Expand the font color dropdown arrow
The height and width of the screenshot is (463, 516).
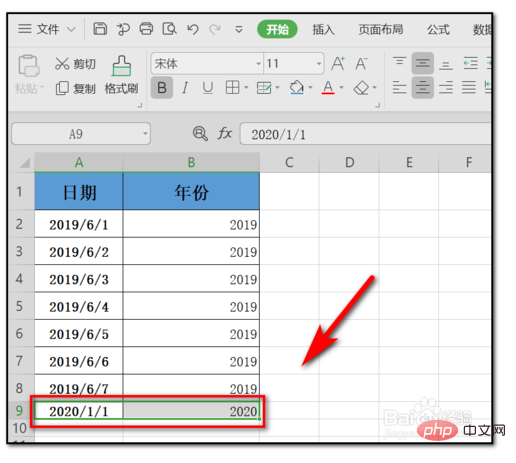pos(341,88)
